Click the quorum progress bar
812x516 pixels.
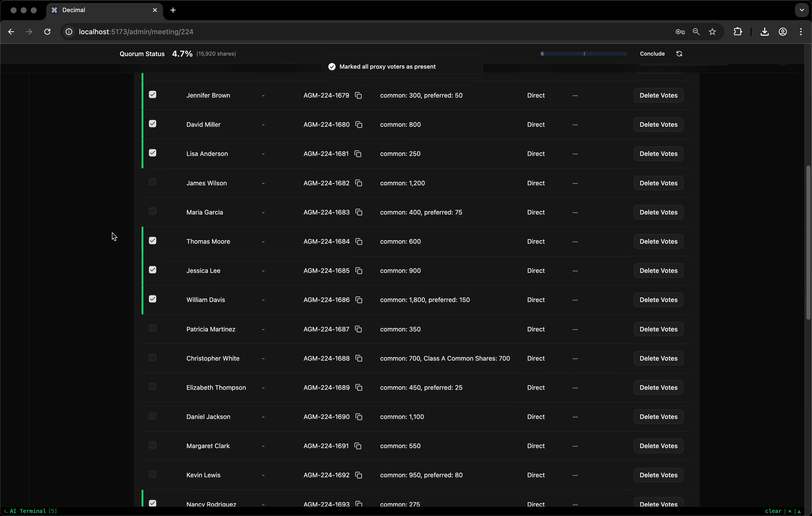(x=584, y=54)
